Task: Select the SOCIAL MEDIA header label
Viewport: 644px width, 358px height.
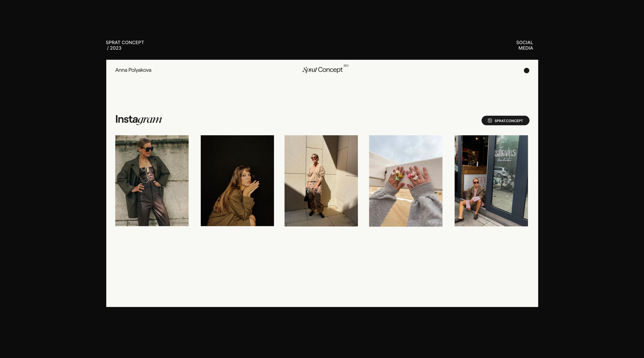Action: point(524,45)
